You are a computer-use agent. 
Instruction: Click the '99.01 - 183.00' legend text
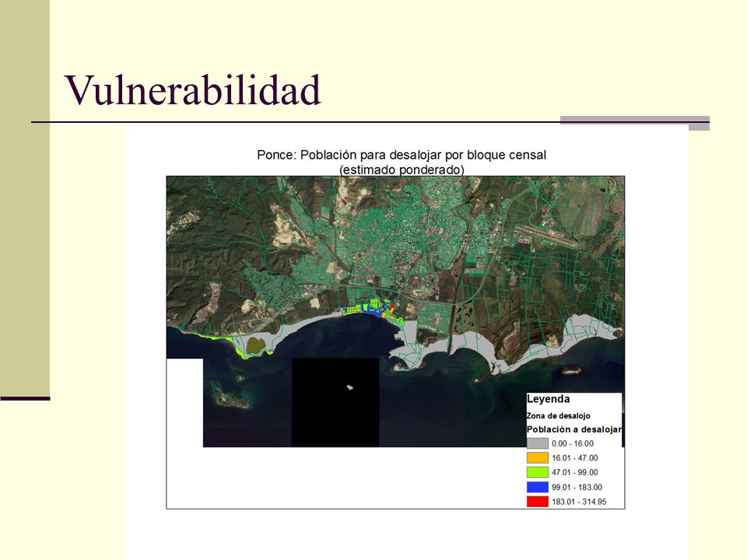[x=577, y=487]
